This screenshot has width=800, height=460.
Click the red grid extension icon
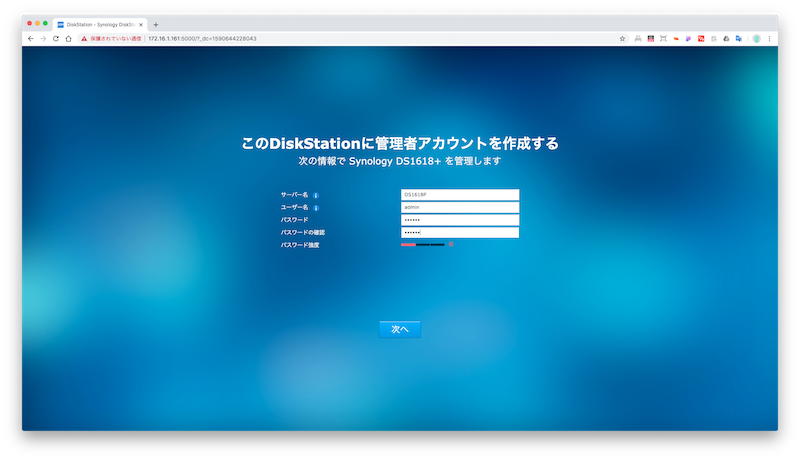651,38
